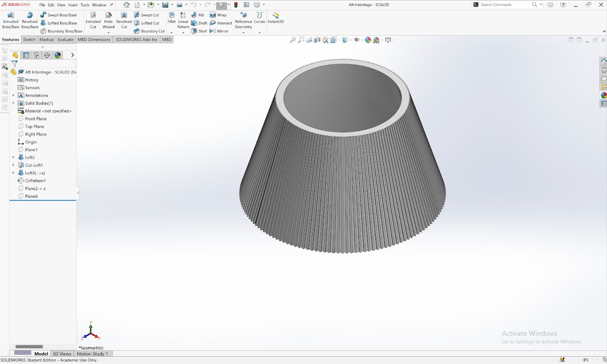Toggle Hide/Show Items eye icon

pyautogui.click(x=356, y=40)
